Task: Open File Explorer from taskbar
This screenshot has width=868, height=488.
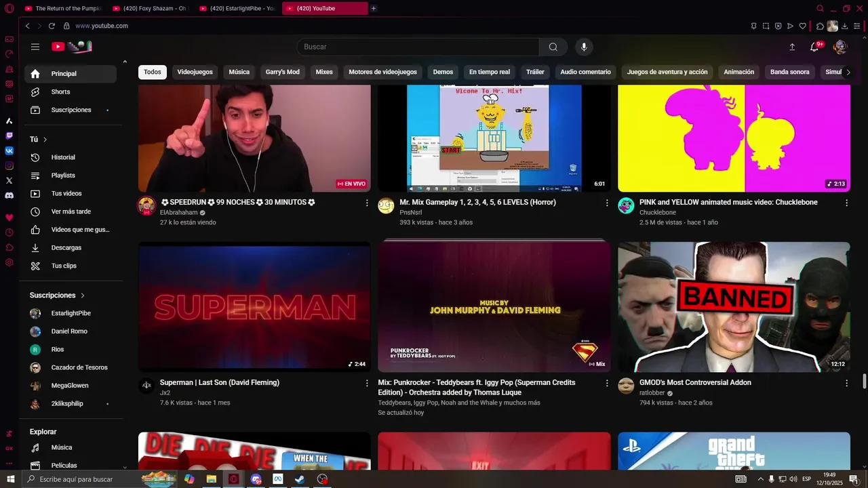Action: [212, 479]
